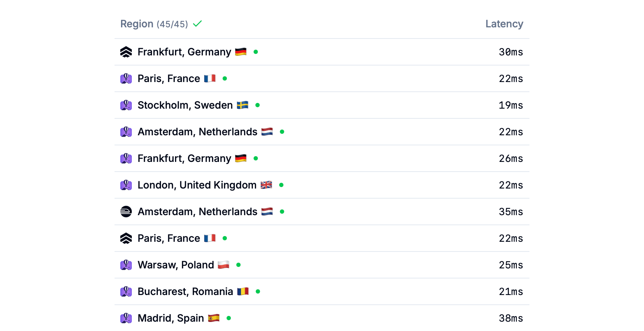Click the Koyeb icon beside Frankfurt 30ms row
The width and height of the screenshot is (644, 331).
[126, 52]
